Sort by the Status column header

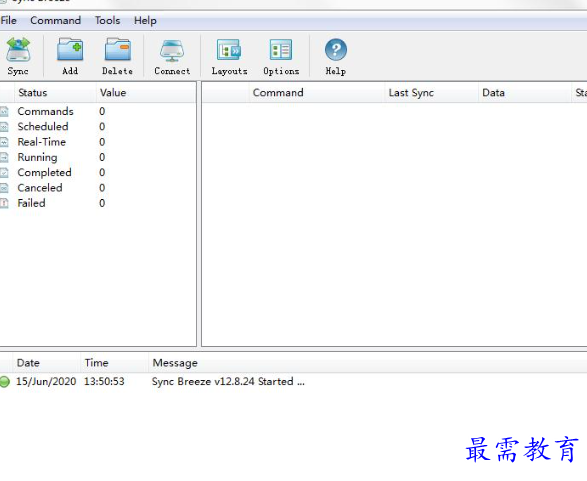(55, 92)
